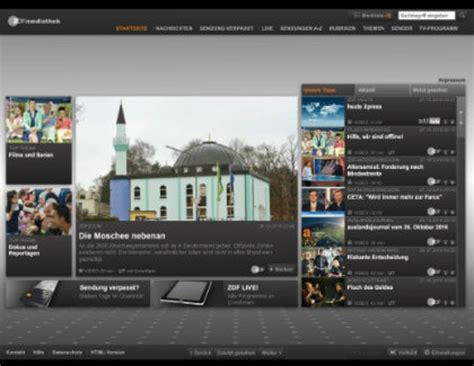Open CETA row thumbnail

323,202
